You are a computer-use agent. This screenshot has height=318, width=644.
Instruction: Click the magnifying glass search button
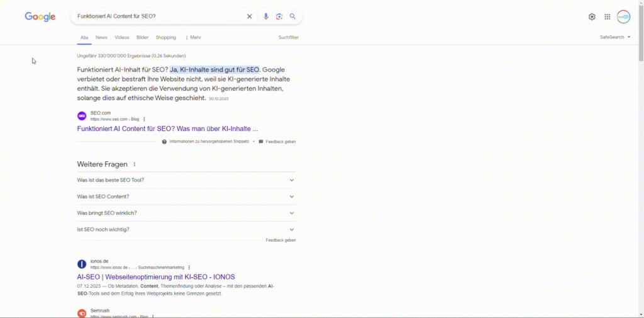tap(292, 16)
